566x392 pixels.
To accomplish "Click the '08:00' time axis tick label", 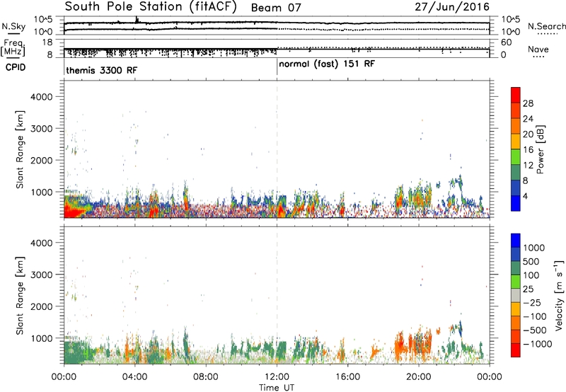I will [x=206, y=377].
